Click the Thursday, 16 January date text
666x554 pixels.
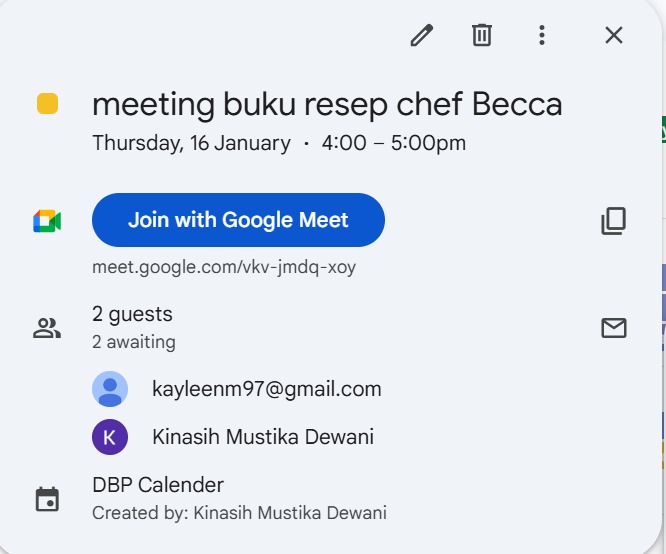tap(191, 143)
